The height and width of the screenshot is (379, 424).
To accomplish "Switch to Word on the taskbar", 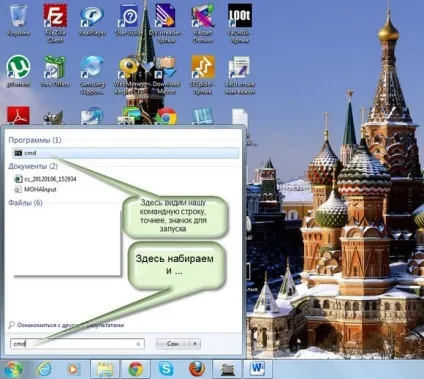I will (x=257, y=369).
